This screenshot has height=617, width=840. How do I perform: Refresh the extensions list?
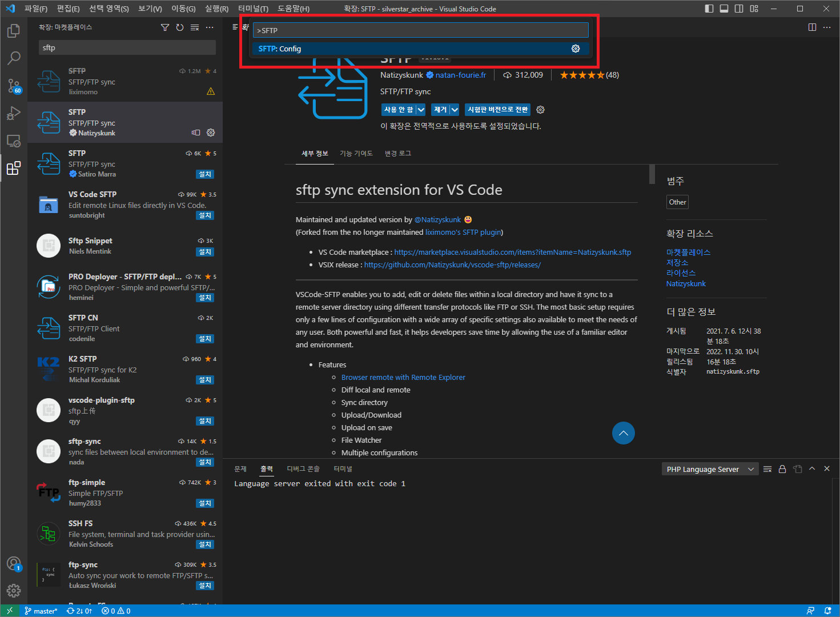click(180, 27)
